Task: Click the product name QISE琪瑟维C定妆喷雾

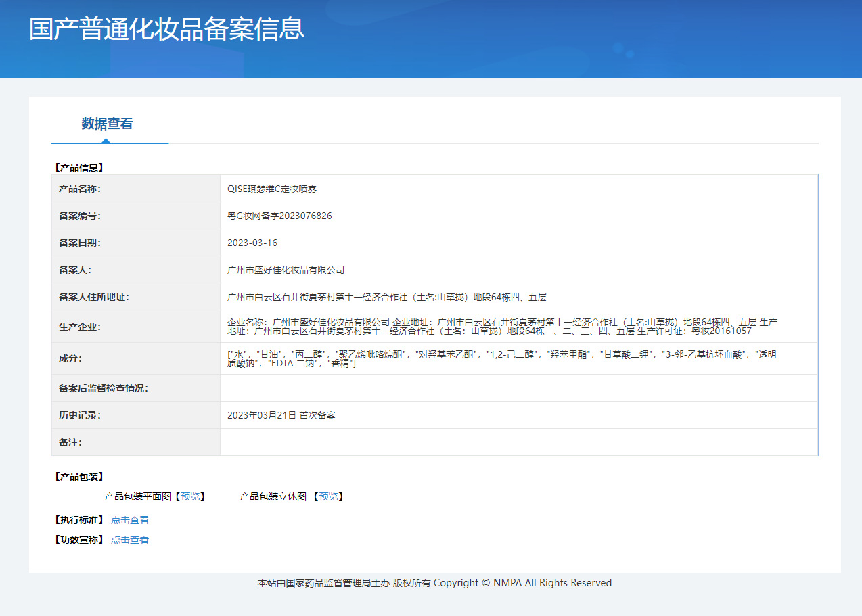Action: coord(272,189)
